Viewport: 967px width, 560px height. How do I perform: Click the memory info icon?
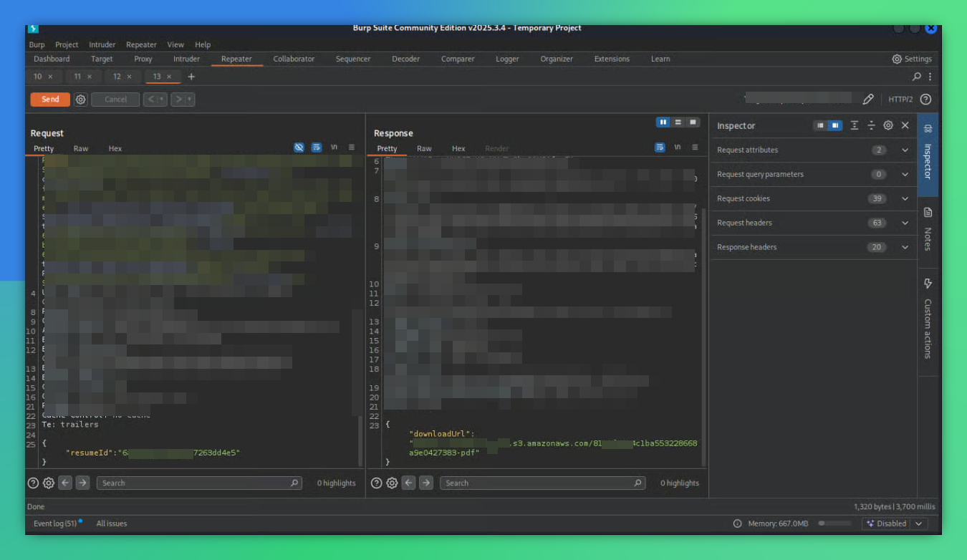[x=738, y=523]
